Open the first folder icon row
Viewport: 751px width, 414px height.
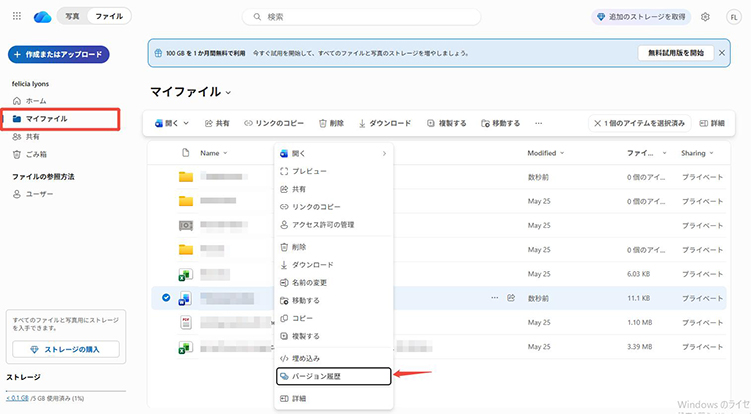[186, 177]
